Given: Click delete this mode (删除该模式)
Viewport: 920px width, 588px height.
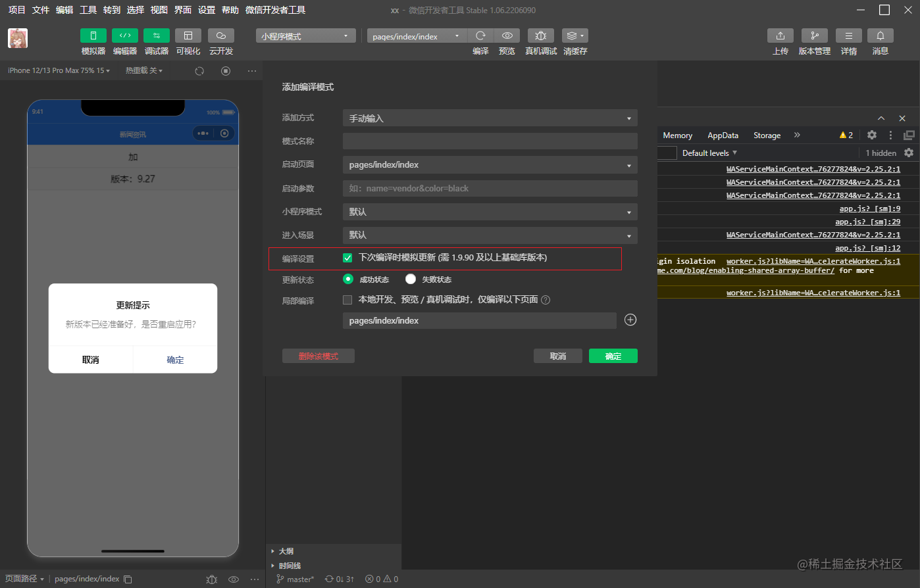Looking at the screenshot, I should [319, 356].
